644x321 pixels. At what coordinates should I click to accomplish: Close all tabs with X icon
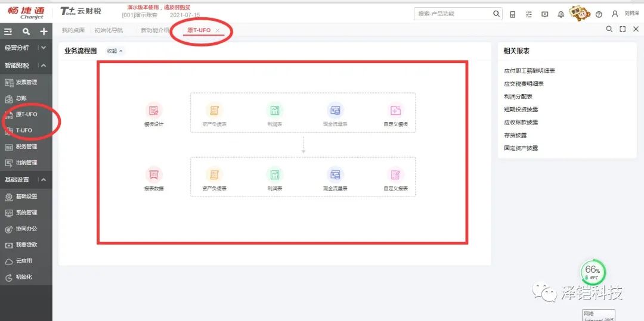pos(636,29)
